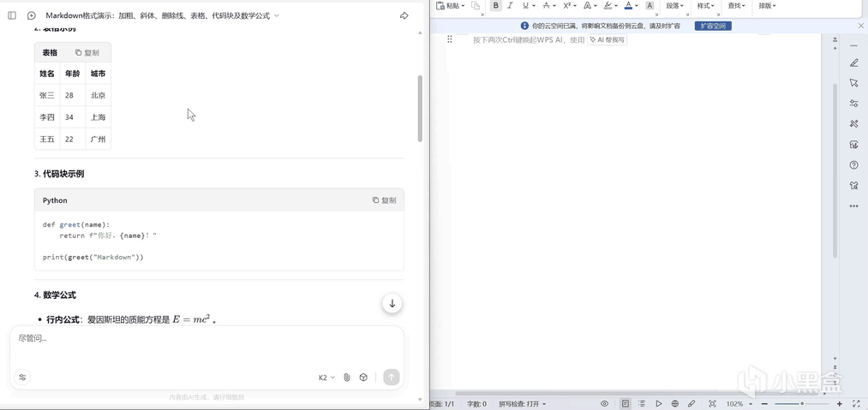The width and height of the screenshot is (868, 410).
Task: Open the text effects outlined A icon
Action: click(x=587, y=5)
